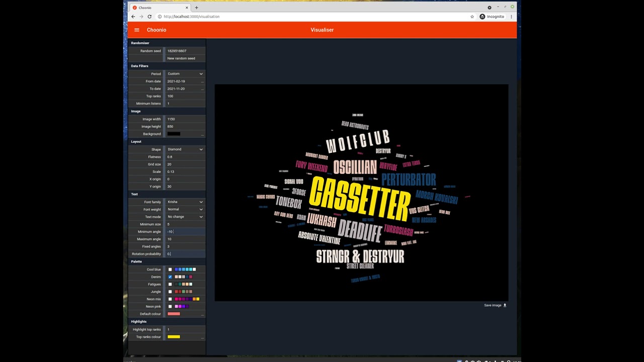Click the X origin input field
Image resolution: width=644 pixels, height=362 pixels.
[185, 179]
